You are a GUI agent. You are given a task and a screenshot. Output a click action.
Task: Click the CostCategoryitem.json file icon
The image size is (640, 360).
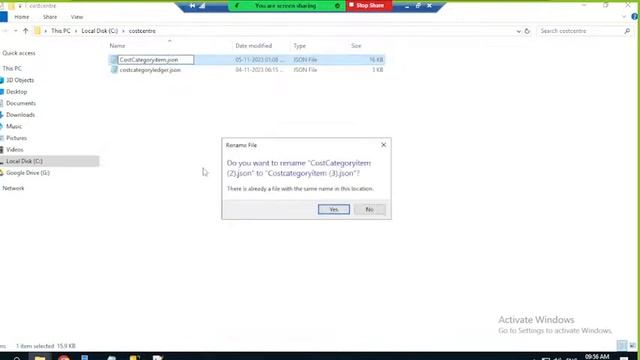click(x=114, y=60)
